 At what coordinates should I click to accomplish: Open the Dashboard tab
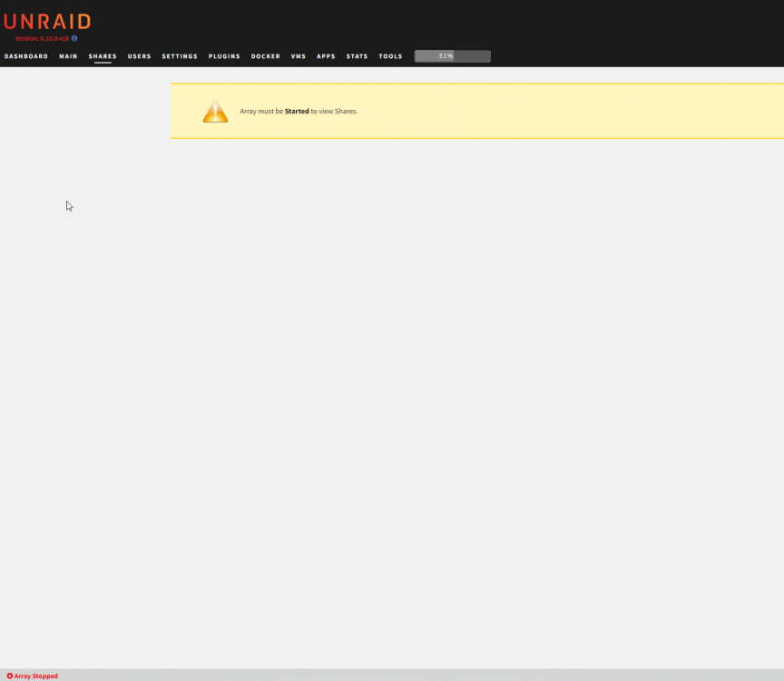pyautogui.click(x=26, y=56)
